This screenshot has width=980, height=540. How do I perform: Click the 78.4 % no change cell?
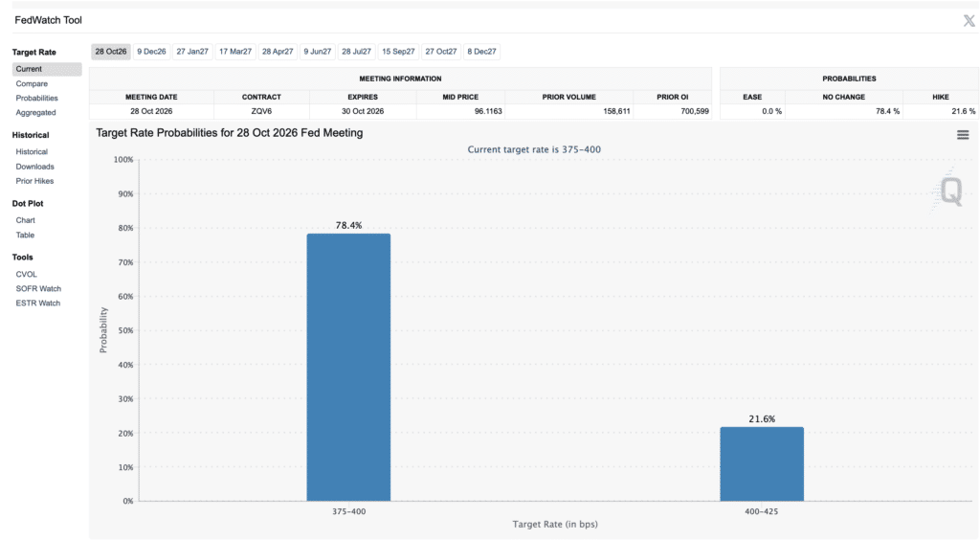[844, 111]
